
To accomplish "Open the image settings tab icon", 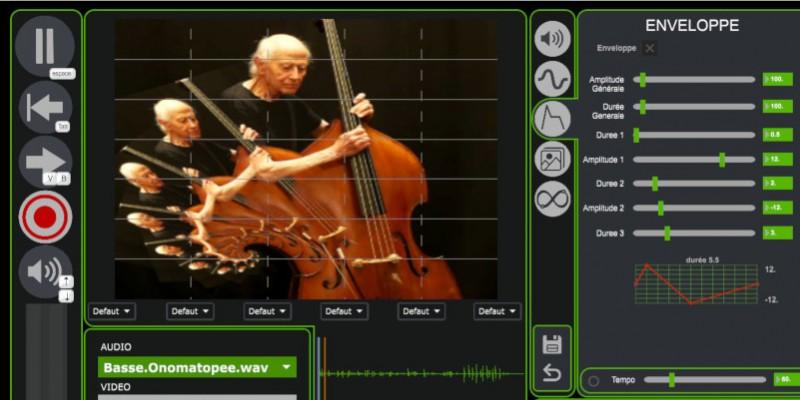I will click(552, 159).
